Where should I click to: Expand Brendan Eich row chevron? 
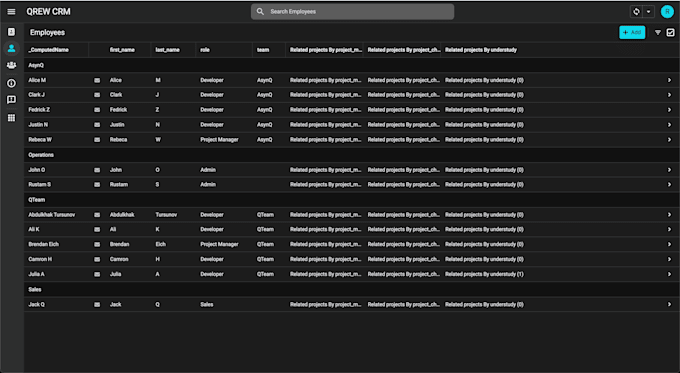point(669,244)
